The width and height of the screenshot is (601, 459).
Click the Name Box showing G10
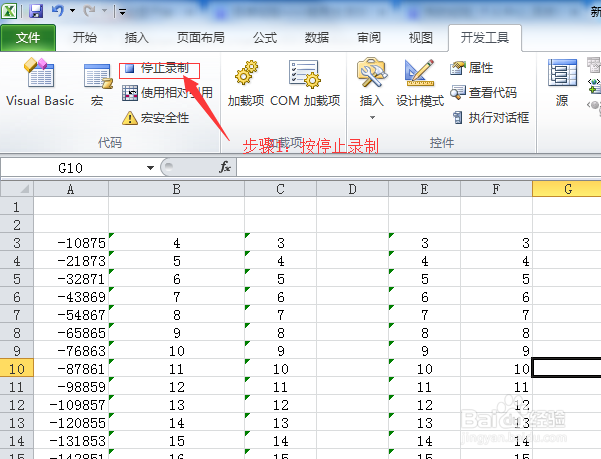73,168
